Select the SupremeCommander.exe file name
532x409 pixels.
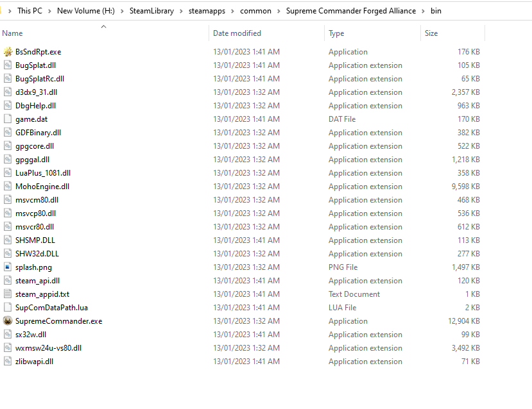[58, 321]
